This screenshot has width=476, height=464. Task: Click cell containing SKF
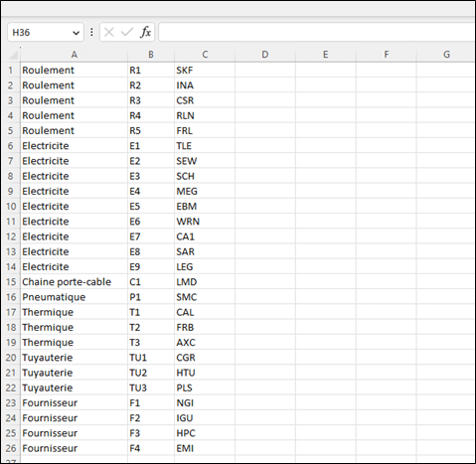coord(205,71)
